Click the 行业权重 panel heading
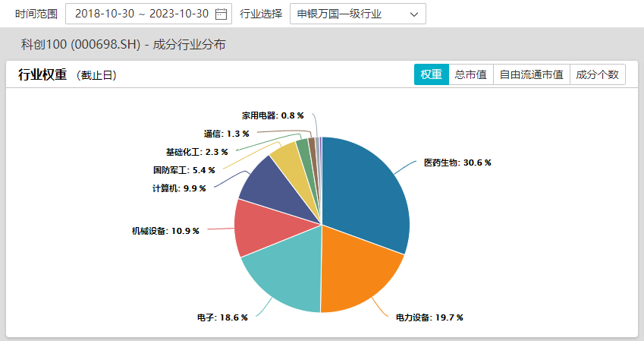 [x=42, y=75]
